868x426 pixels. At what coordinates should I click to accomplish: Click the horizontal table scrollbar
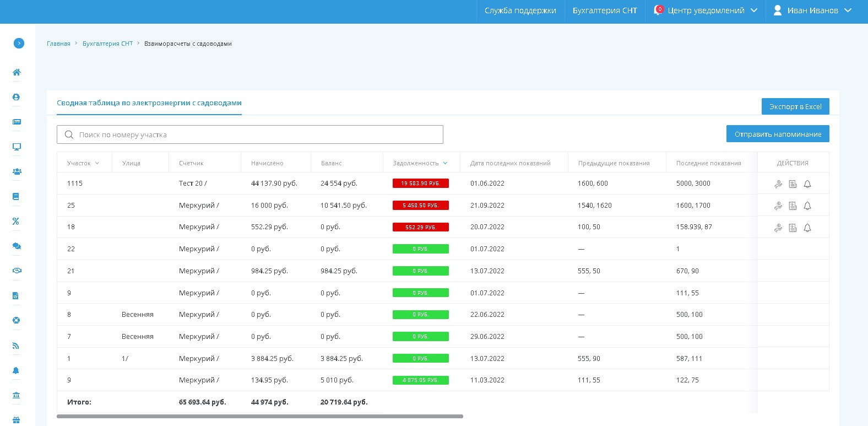pyautogui.click(x=260, y=417)
